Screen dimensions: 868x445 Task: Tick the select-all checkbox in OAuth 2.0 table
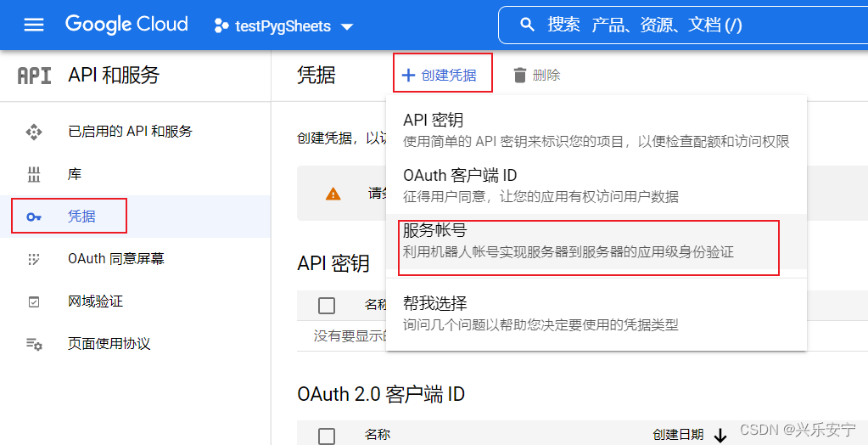[x=327, y=436]
